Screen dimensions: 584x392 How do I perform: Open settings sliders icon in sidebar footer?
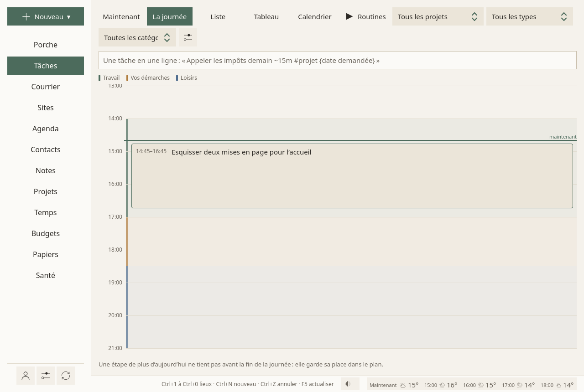click(46, 376)
